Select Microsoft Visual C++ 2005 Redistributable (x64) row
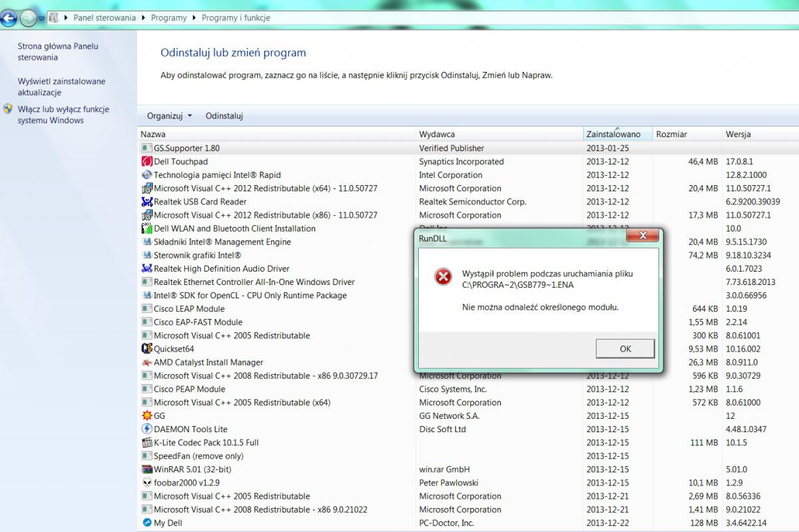Viewport: 799px width, 532px height. click(x=468, y=402)
